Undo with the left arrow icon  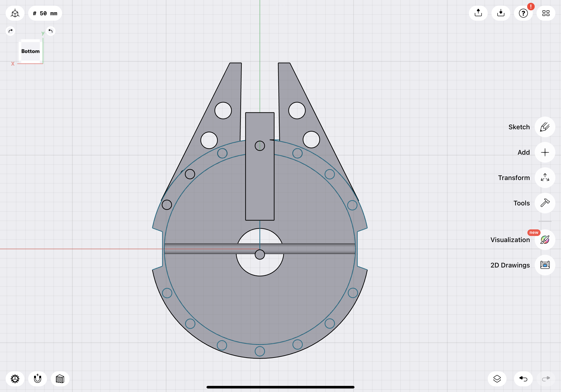523,379
